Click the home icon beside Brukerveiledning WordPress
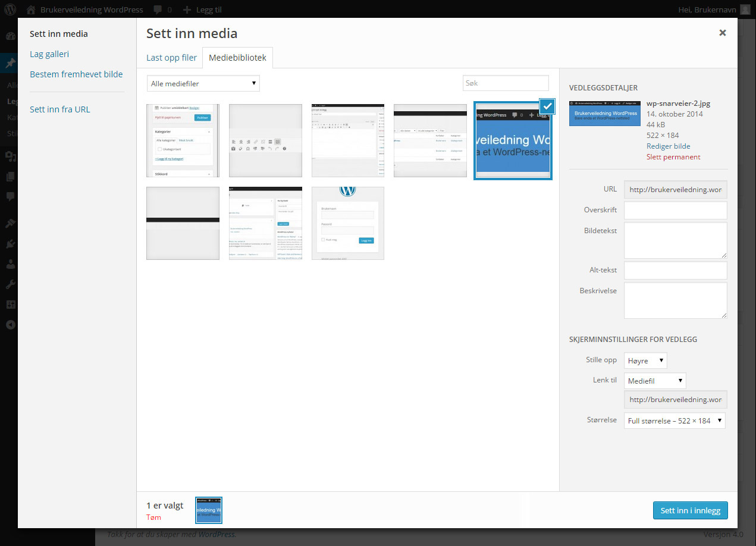The width and height of the screenshot is (756, 546). pos(31,10)
